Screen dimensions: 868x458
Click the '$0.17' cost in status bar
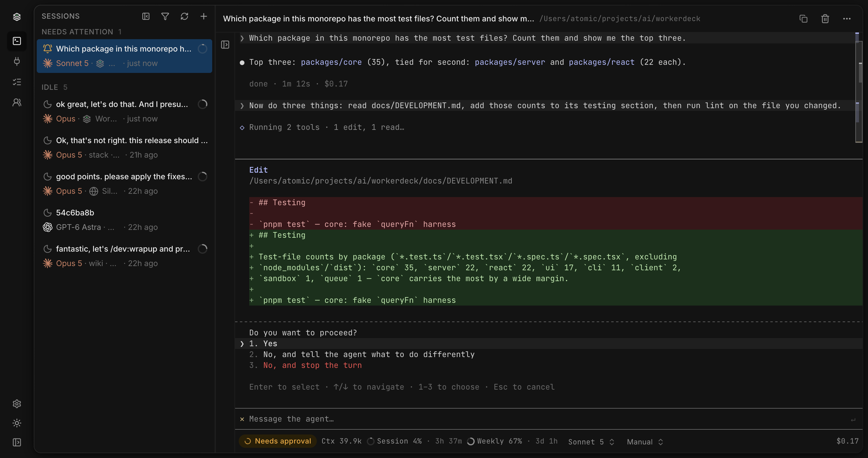[848, 441]
